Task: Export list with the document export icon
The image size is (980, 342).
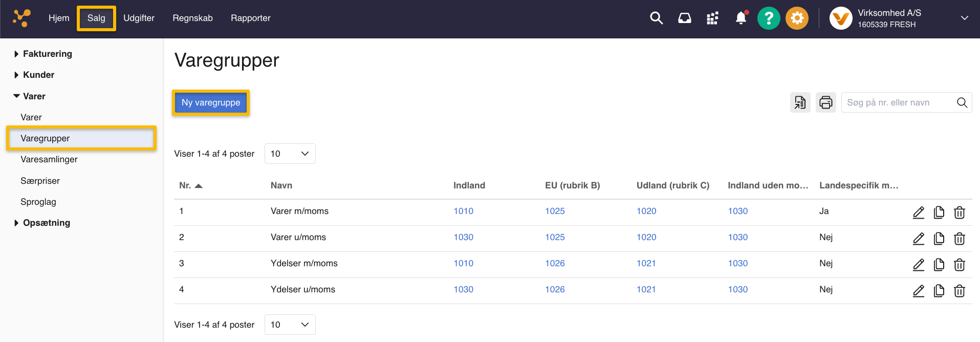Action: [x=800, y=102]
